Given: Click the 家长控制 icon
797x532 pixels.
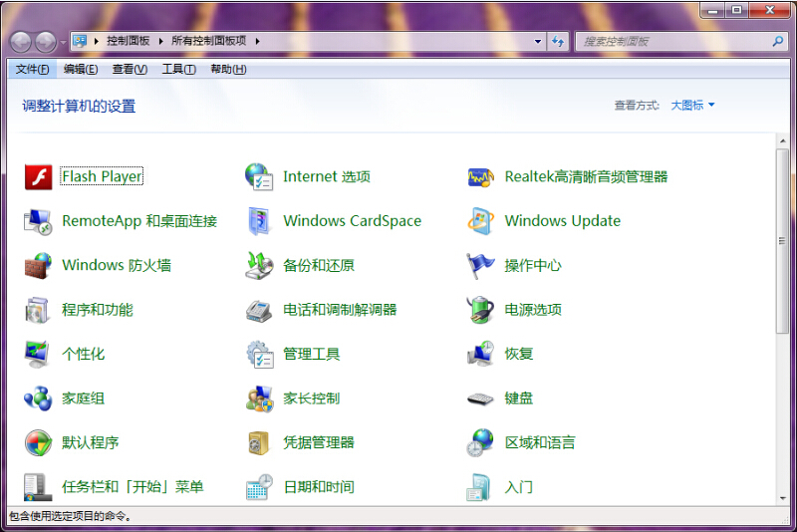Looking at the screenshot, I should tap(259, 399).
